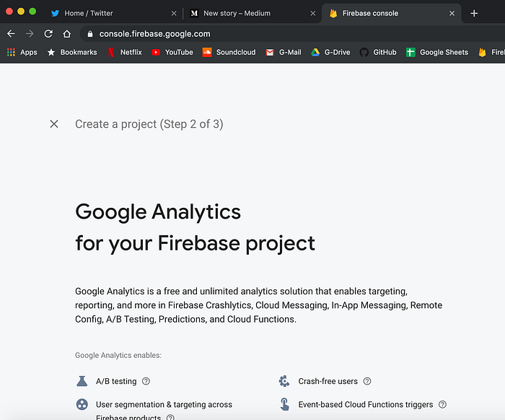The image size is (505, 420).
Task: Click the Event-based triggers hand icon
Action: click(284, 404)
